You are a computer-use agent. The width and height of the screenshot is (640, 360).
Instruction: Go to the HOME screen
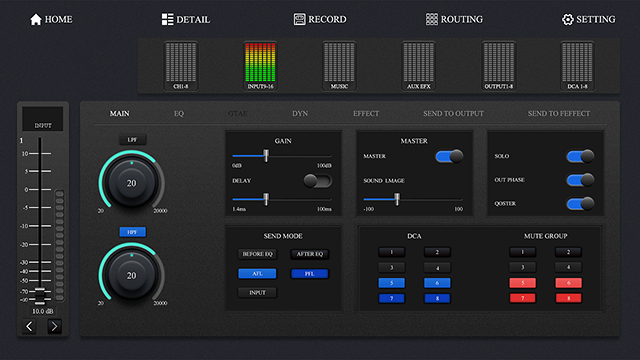click(x=51, y=19)
